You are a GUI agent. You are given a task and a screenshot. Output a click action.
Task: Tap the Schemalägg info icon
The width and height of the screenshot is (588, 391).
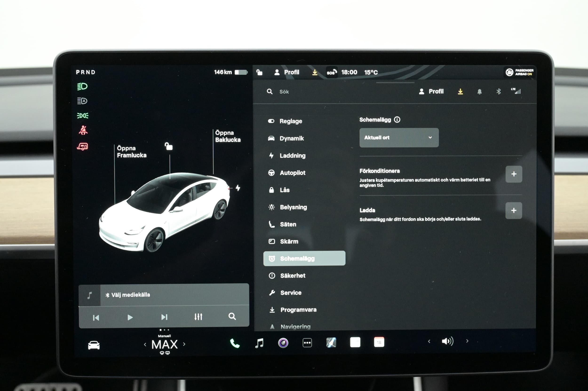coord(397,120)
